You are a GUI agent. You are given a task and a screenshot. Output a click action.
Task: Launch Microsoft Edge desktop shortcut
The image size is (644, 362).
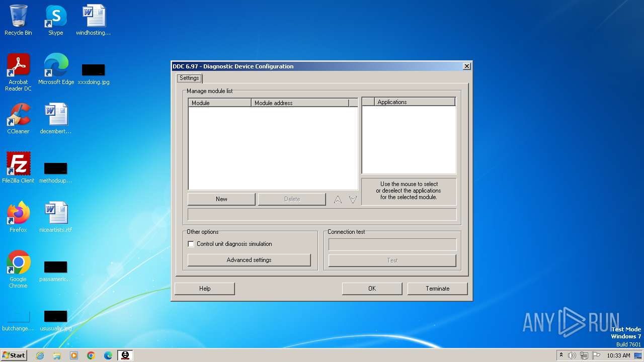click(x=56, y=69)
